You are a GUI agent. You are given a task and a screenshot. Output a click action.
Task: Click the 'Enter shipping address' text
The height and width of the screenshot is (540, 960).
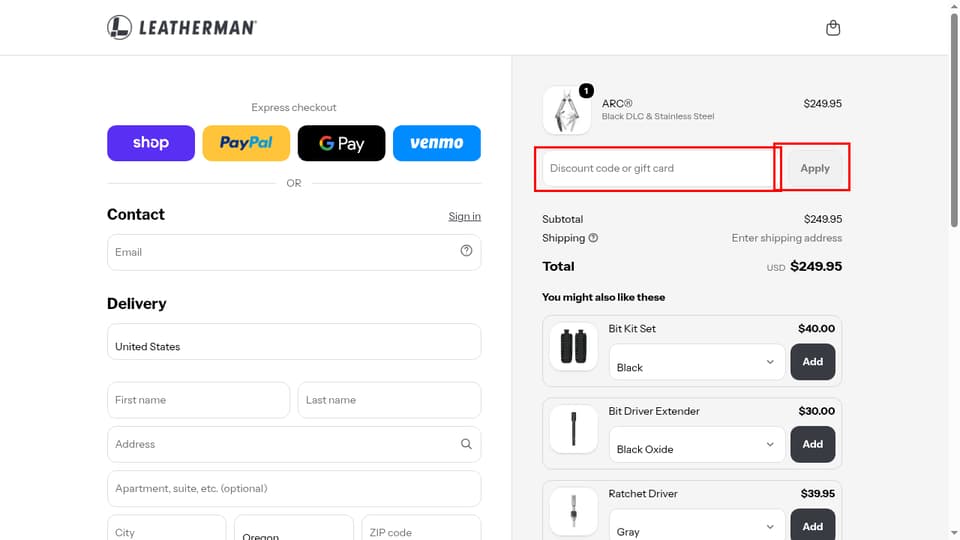pos(787,238)
